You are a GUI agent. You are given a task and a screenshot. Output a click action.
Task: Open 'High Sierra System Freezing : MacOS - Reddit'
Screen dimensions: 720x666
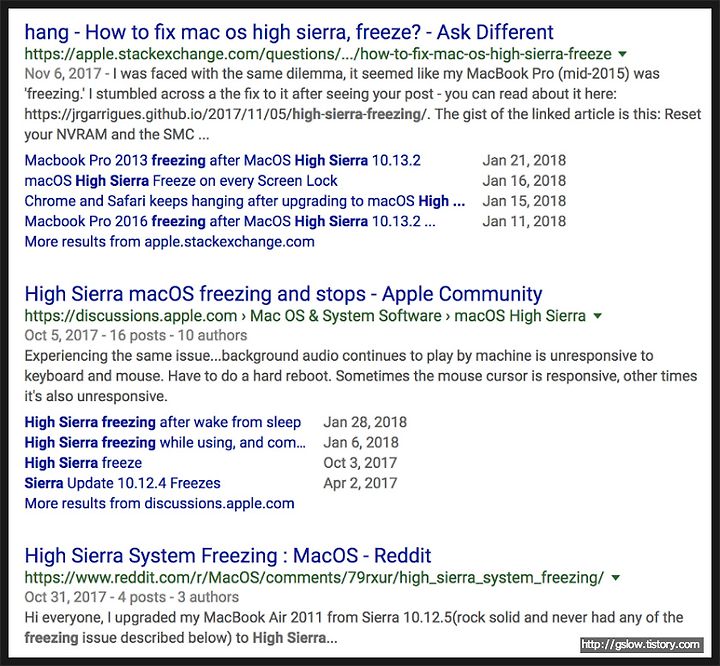[228, 556]
